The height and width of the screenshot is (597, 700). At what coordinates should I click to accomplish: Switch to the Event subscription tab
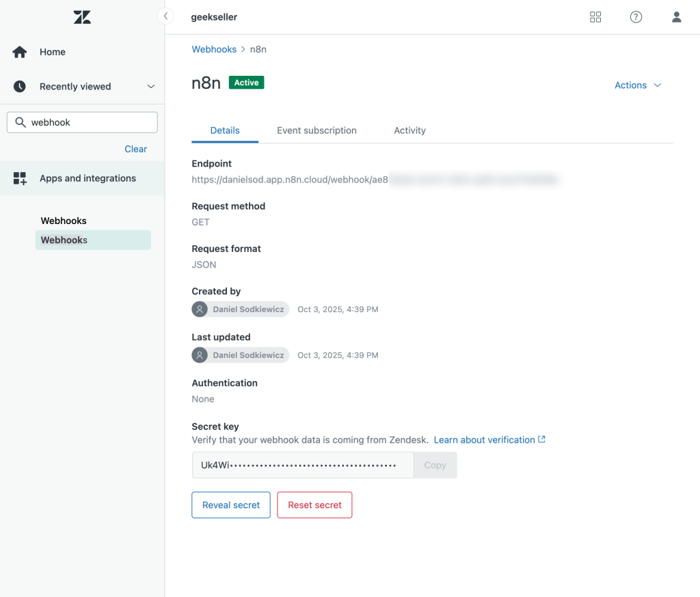pyautogui.click(x=317, y=130)
